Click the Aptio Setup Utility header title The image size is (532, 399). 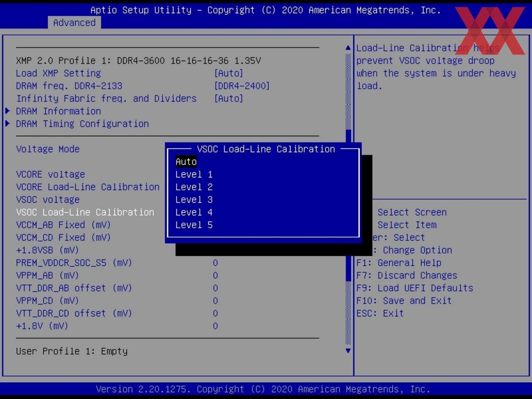point(266,10)
